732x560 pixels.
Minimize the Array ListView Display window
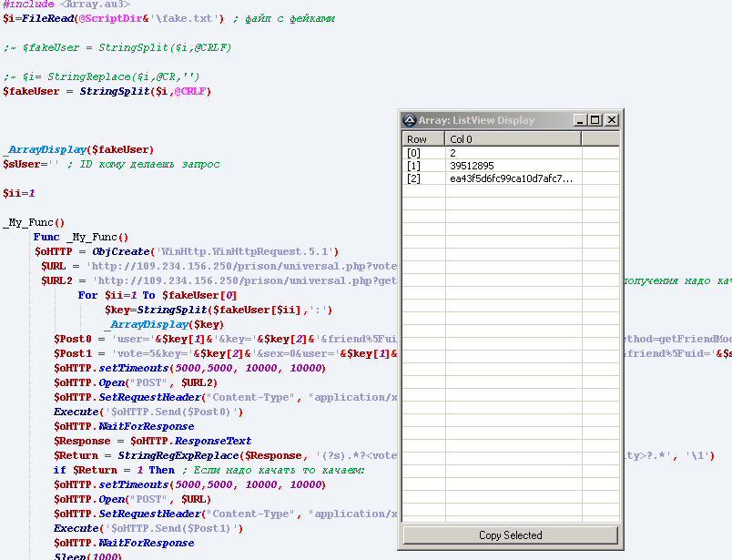(580, 120)
